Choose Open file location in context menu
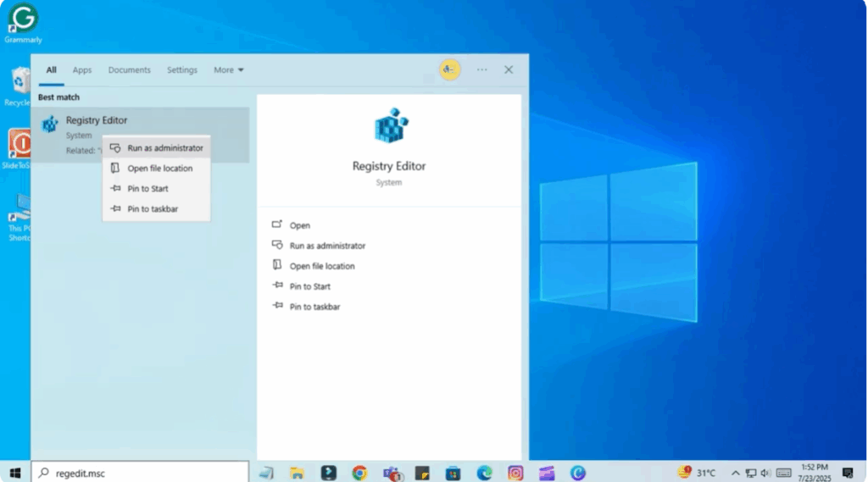This screenshot has height=482, width=868. (x=159, y=169)
